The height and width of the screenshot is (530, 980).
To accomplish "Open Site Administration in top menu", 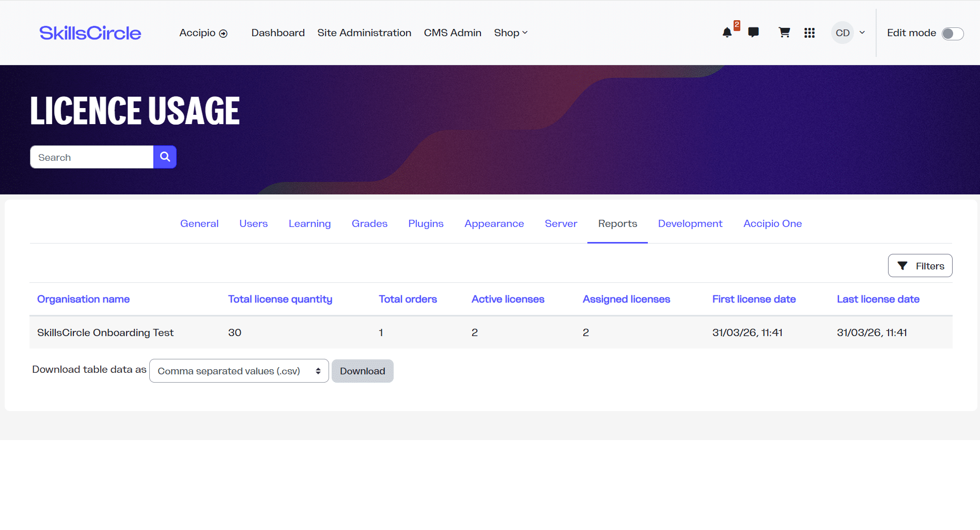I will [364, 33].
